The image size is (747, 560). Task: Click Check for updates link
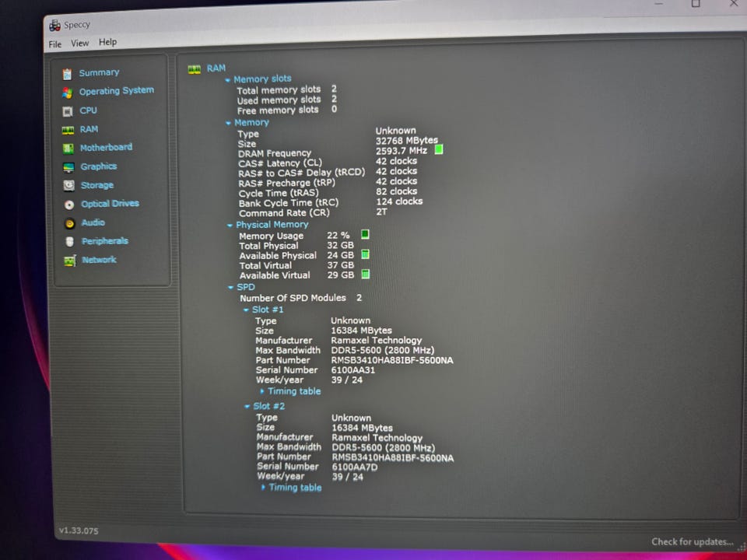click(693, 542)
